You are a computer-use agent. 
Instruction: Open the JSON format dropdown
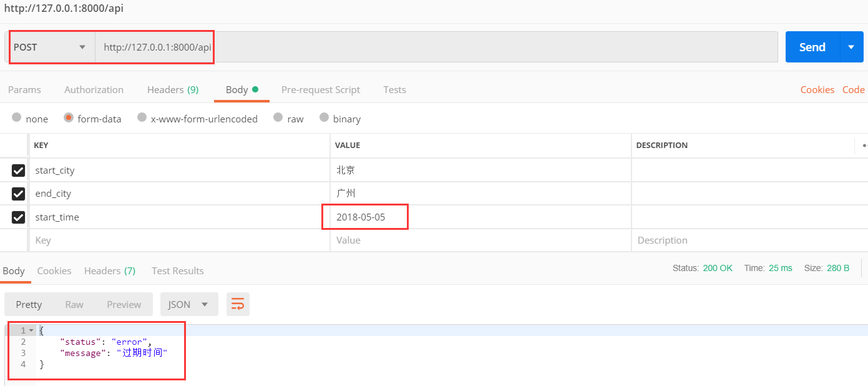pyautogui.click(x=189, y=304)
